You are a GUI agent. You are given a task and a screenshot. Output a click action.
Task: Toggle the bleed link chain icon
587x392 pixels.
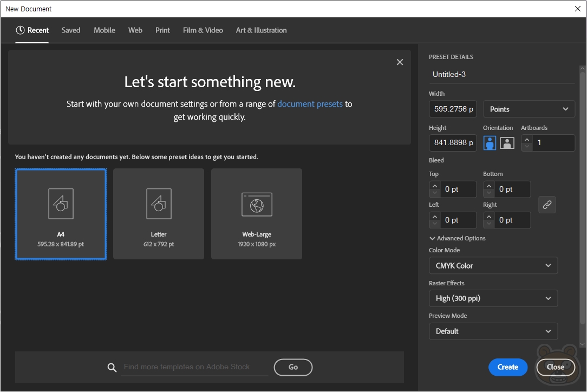pos(547,205)
